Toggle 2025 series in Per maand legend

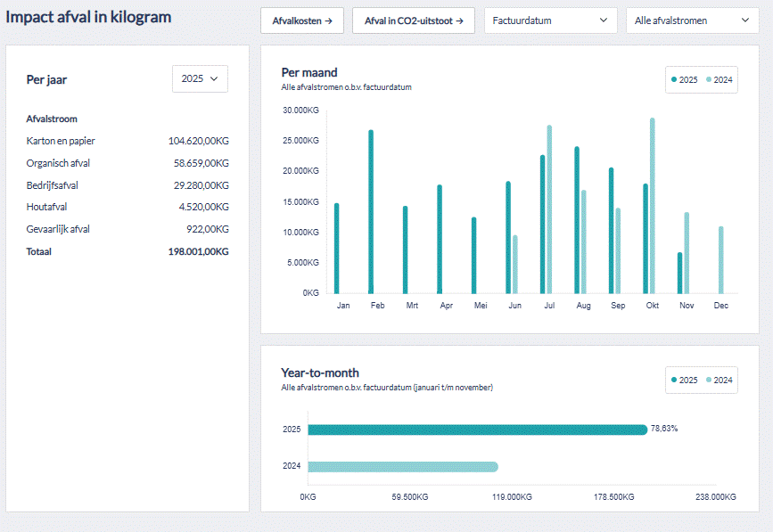pos(685,80)
